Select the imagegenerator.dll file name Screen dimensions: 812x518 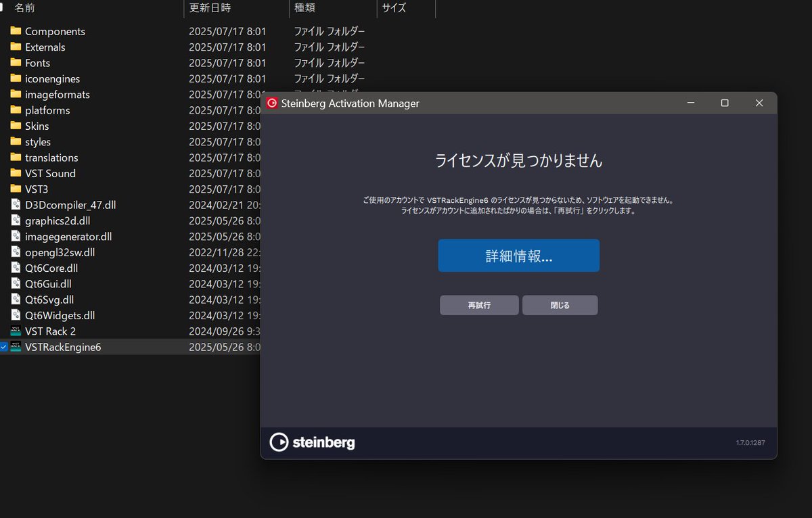tap(68, 236)
